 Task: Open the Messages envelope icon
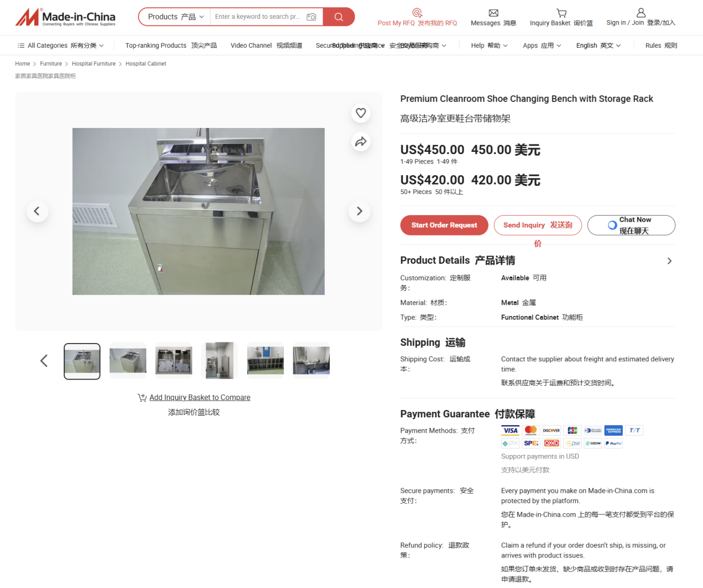point(493,13)
